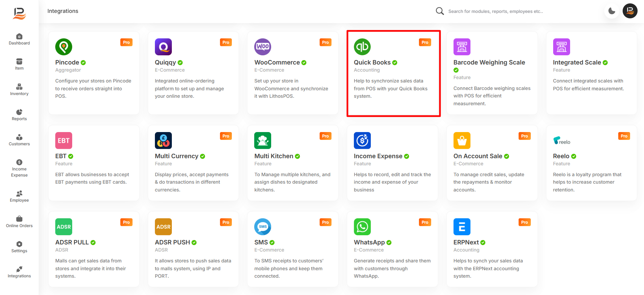Open the Employee sidebar section

coord(19,196)
